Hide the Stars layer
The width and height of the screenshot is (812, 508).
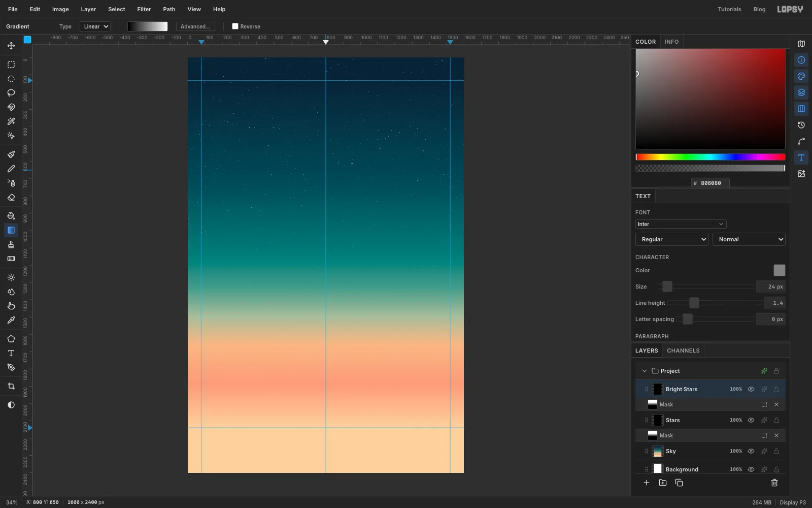point(751,420)
